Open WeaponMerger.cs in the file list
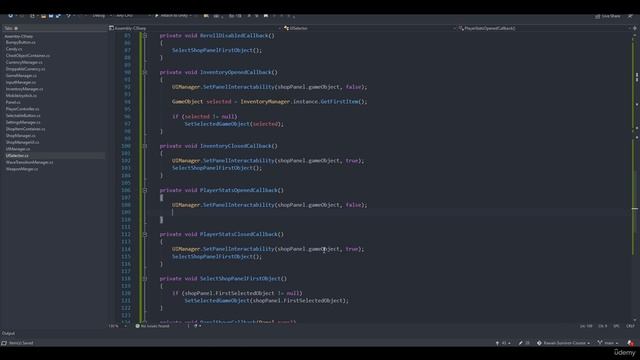Image resolution: width=640 pixels, height=360 pixels. (22, 169)
